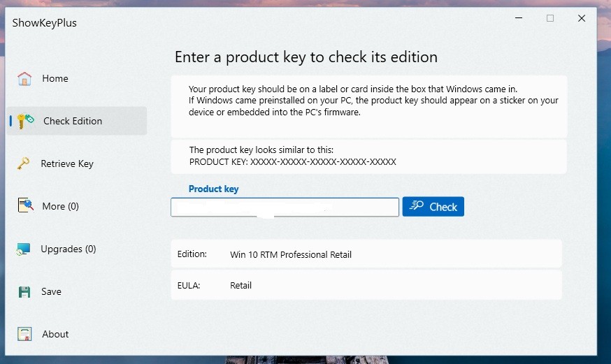Select the EULA value 'Retail'
Viewport: 611px width, 364px height.
[240, 285]
